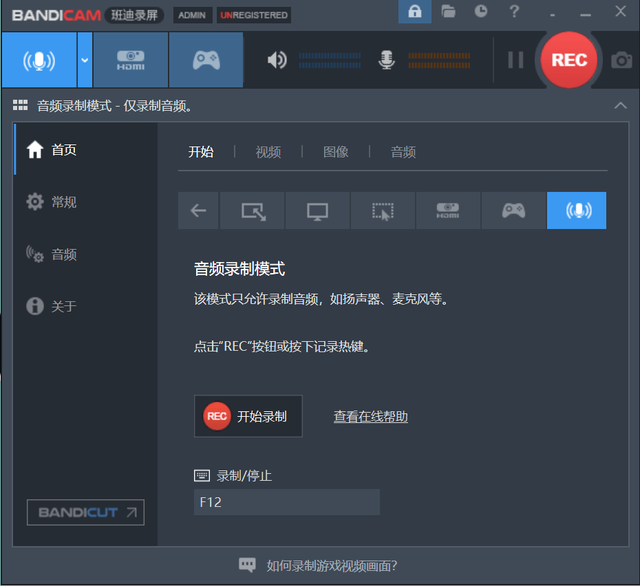This screenshot has height=586, width=640.
Task: Click the 开始录制 start recording button
Action: [x=248, y=416]
